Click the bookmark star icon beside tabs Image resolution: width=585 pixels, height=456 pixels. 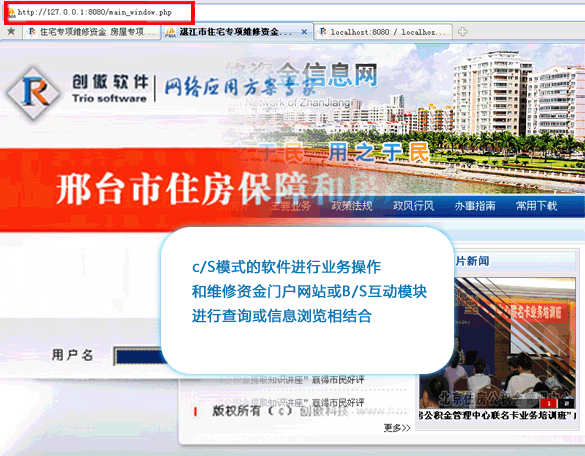coord(11,31)
